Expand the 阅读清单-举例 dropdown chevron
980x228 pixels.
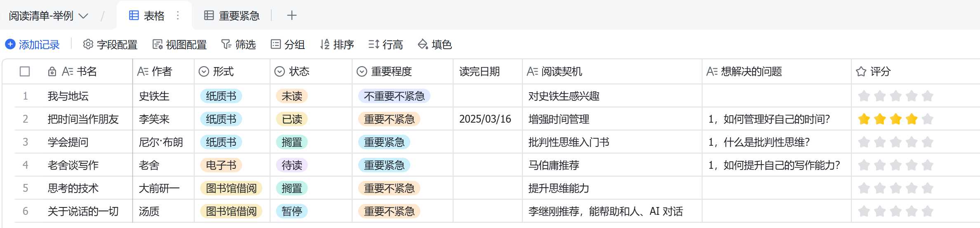coord(83,16)
